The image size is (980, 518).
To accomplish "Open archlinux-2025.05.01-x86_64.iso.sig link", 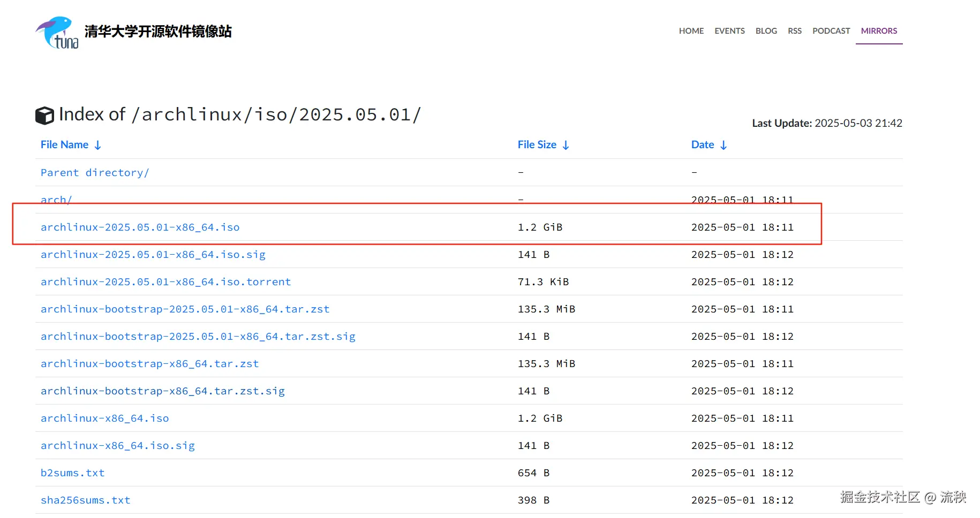I will (x=153, y=254).
